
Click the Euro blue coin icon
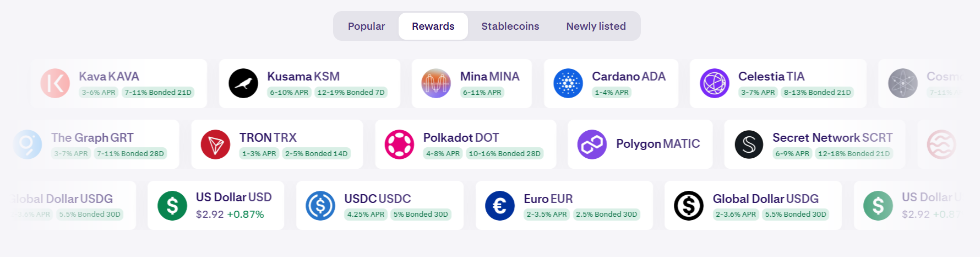(499, 206)
